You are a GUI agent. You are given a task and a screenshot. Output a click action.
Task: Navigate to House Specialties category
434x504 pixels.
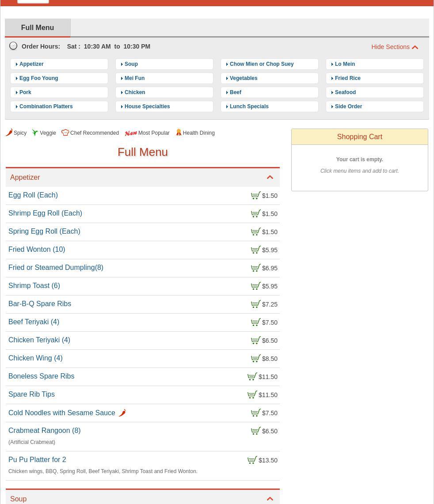coord(147,106)
